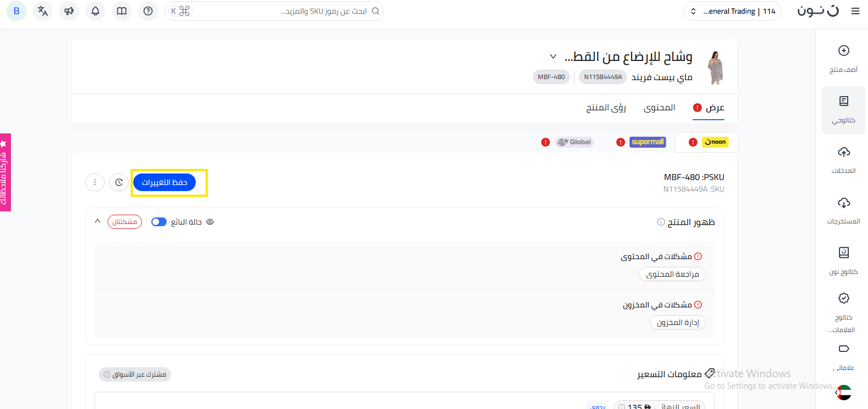
Task: Collapse the product visibility section
Action: click(x=98, y=221)
